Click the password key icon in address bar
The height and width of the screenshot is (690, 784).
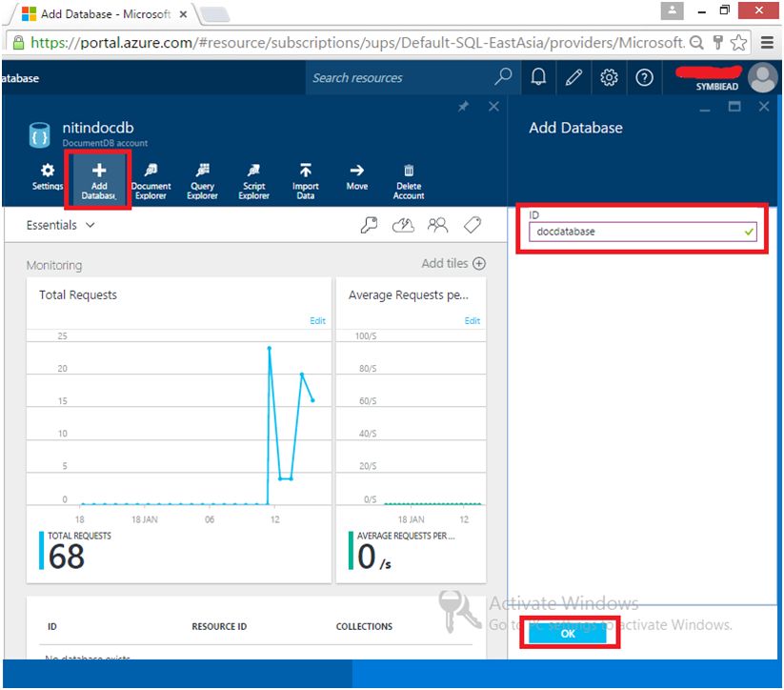click(x=717, y=43)
